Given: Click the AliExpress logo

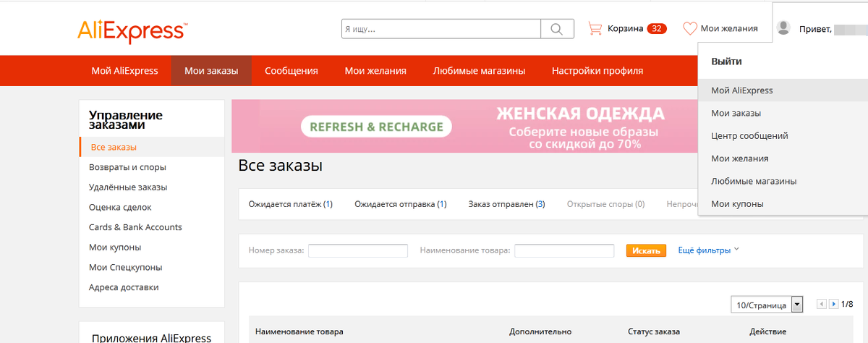Looking at the screenshot, I should point(132,30).
